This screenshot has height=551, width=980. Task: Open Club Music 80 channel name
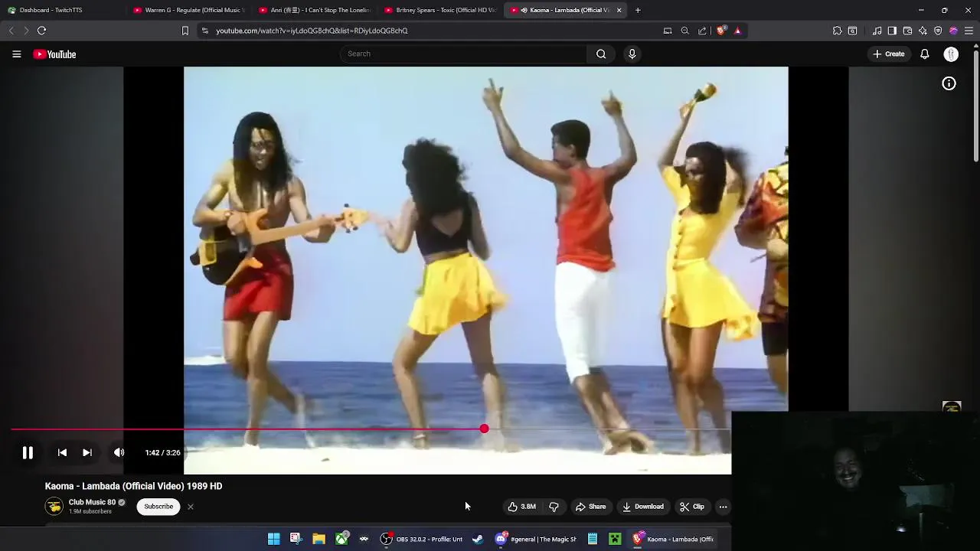pyautogui.click(x=92, y=503)
